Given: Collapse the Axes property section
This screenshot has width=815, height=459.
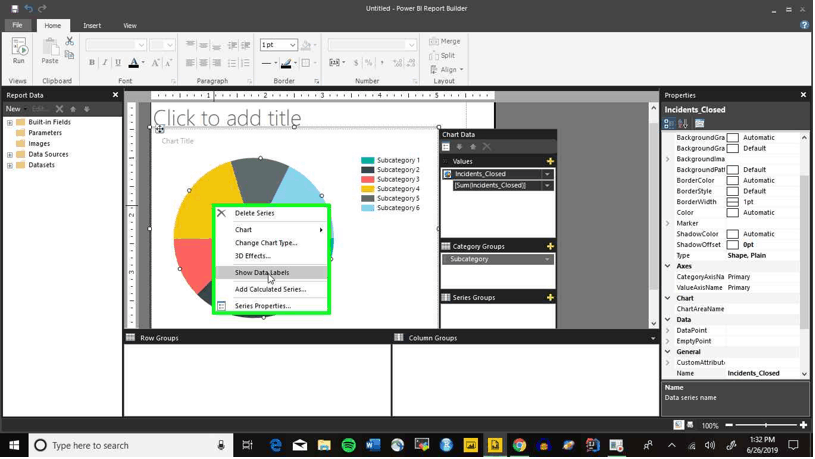Looking at the screenshot, I should pos(668,266).
